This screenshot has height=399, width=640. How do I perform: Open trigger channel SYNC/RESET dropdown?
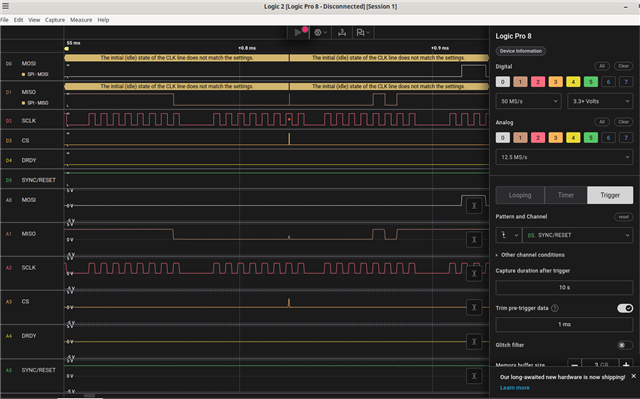point(578,235)
